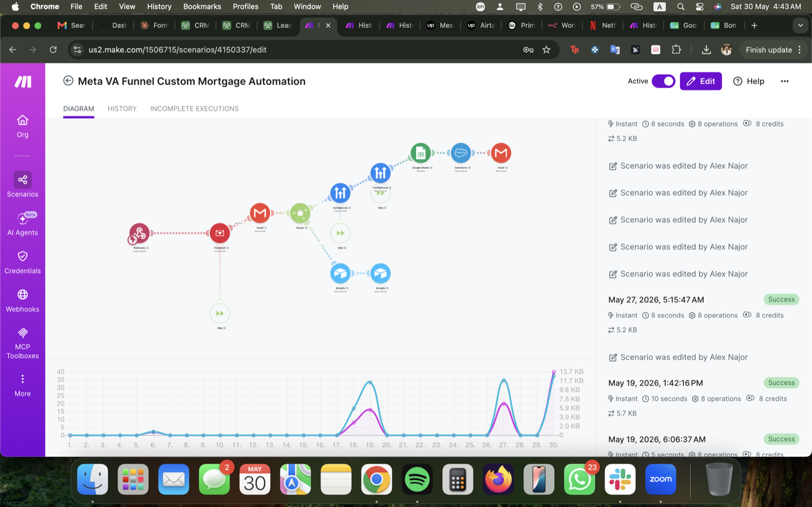This screenshot has height=507, width=812.
Task: Click the Chrome address bar URL
Action: point(178,50)
